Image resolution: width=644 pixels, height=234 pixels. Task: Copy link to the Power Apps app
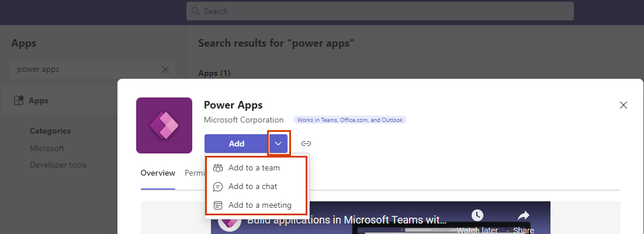click(x=306, y=144)
